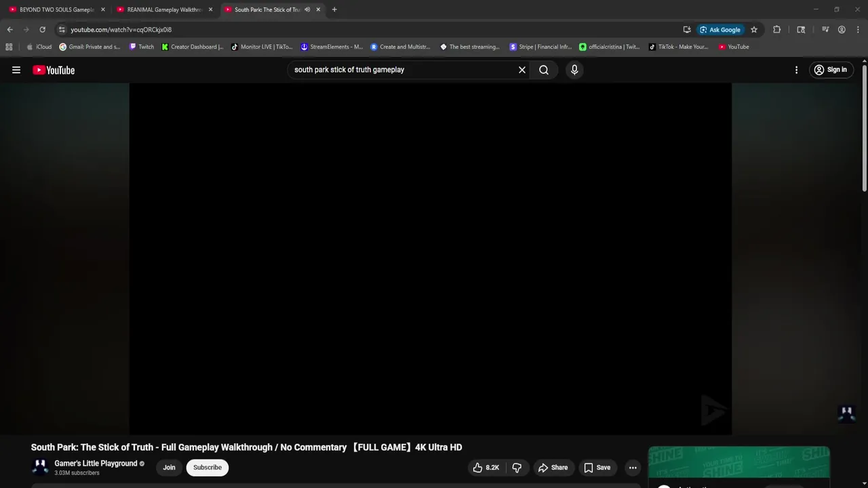Save the video to playlist
Viewport: 868px width, 488px height.
pos(597,468)
